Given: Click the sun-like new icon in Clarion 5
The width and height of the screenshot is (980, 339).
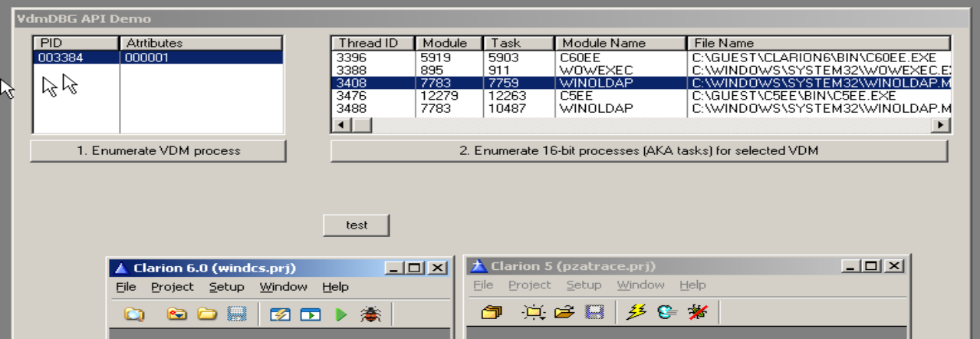Looking at the screenshot, I should click(532, 312).
